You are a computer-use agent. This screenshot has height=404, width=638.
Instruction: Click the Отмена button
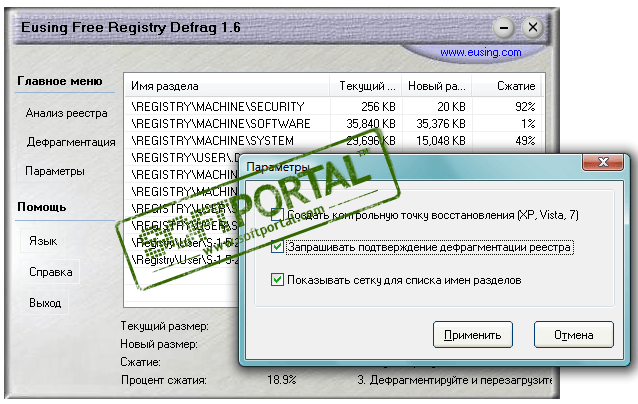(x=574, y=335)
